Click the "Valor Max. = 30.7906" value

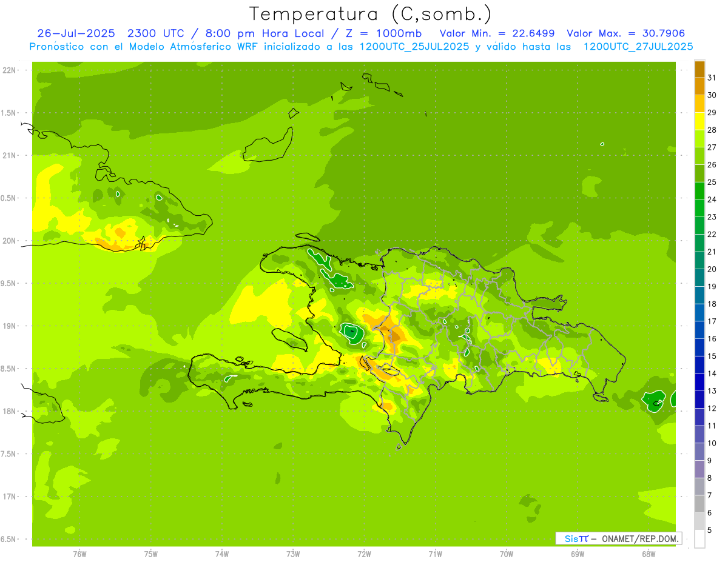(x=626, y=33)
